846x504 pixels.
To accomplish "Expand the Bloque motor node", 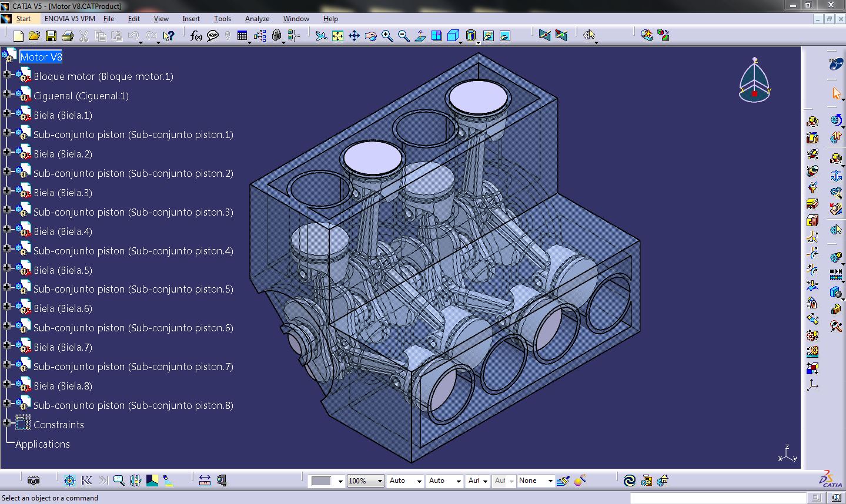I will point(6,75).
